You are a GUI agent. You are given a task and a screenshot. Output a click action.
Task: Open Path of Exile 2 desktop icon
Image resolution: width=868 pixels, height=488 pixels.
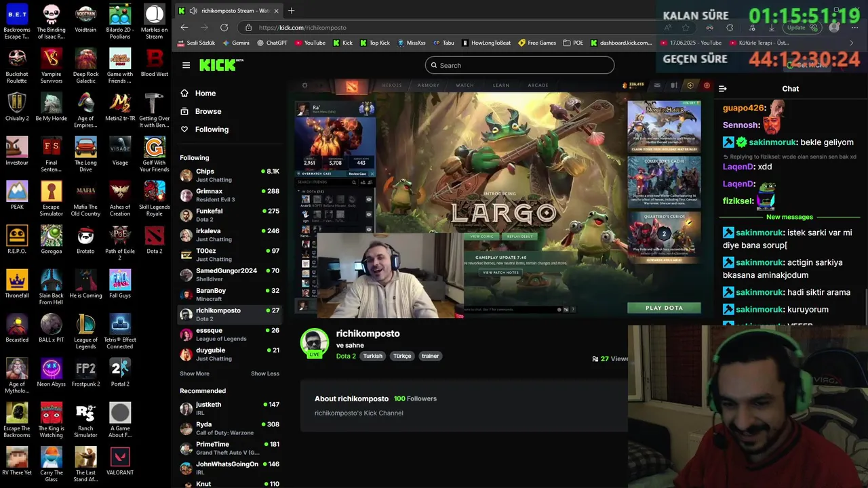[x=120, y=243]
